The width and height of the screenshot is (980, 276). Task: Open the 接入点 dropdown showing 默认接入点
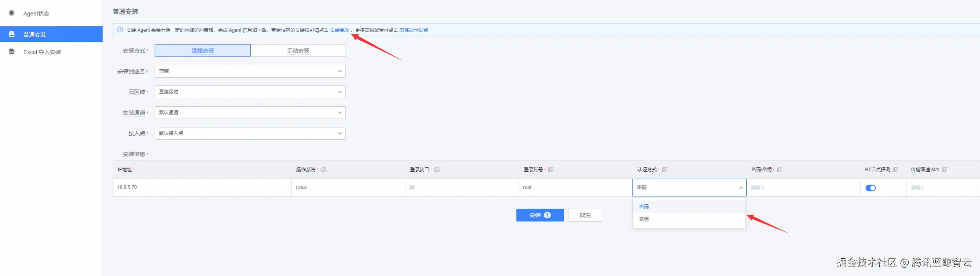tap(250, 133)
